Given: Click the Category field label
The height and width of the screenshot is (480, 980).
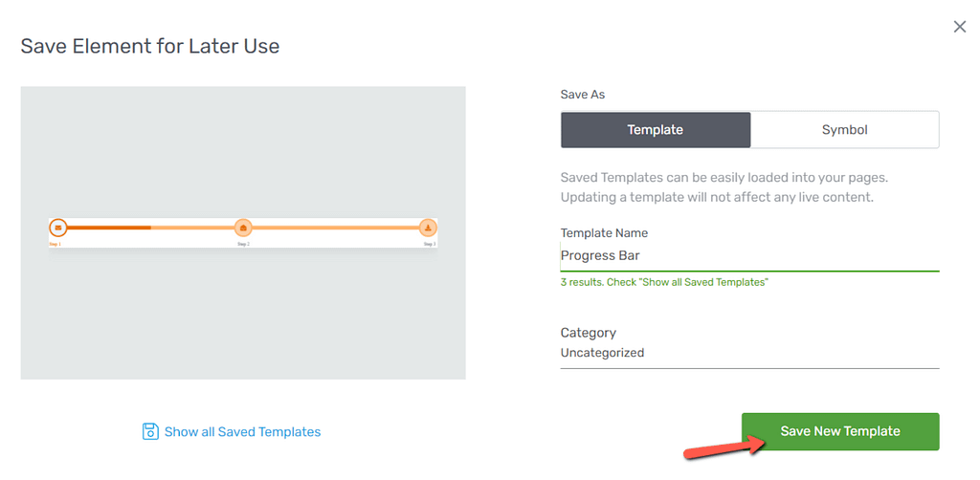Looking at the screenshot, I should [x=589, y=333].
